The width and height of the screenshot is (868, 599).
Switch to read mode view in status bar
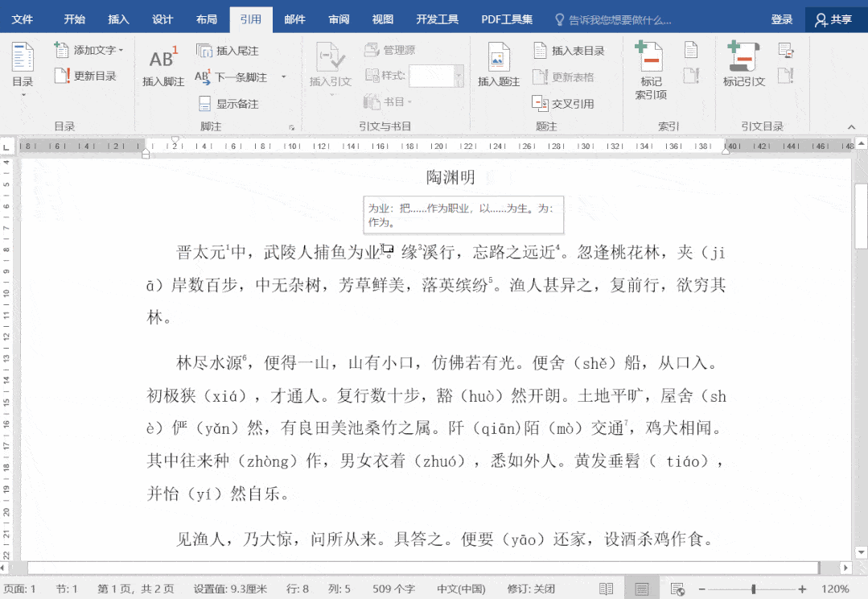pyautogui.click(x=607, y=589)
